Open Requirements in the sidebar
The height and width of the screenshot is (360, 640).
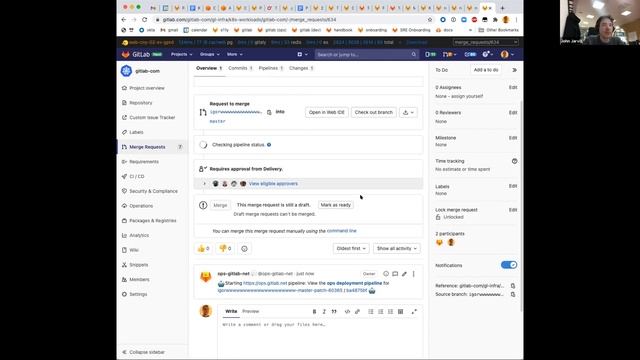click(141, 162)
